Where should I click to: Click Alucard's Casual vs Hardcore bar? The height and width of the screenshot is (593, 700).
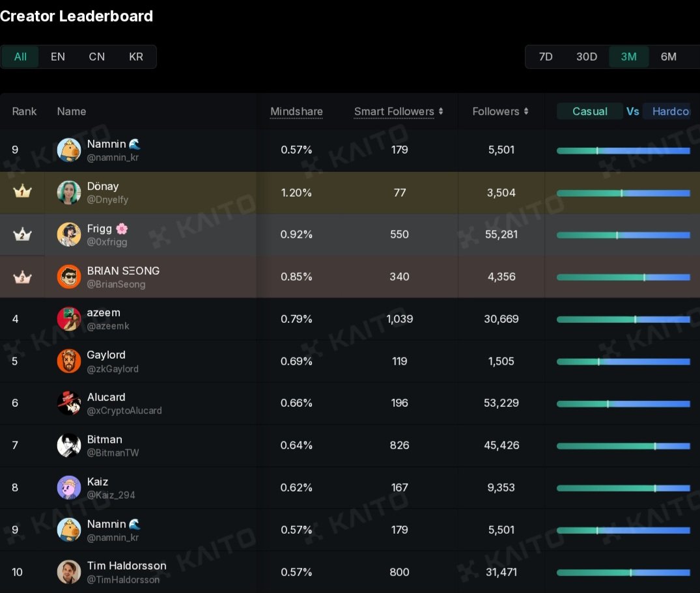[x=623, y=404]
